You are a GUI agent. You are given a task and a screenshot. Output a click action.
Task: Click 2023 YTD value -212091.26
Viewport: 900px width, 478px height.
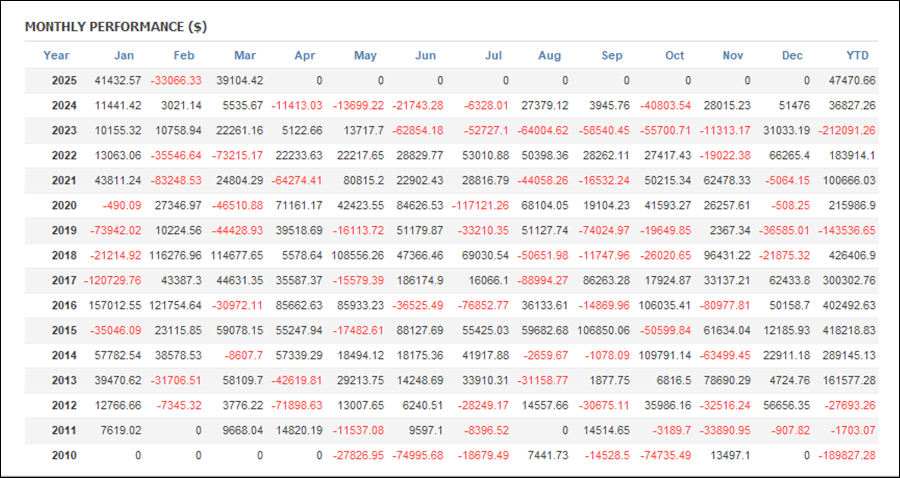point(843,131)
